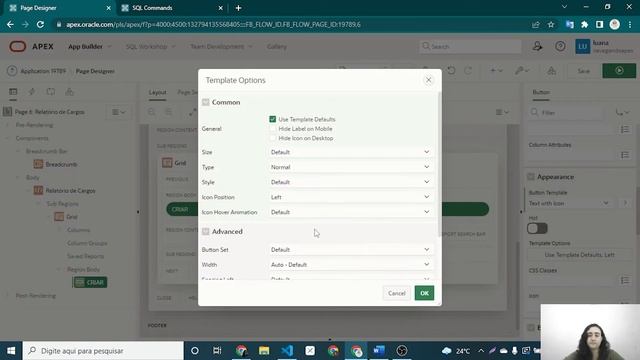The height and width of the screenshot is (360, 640).
Task: Collapse the Appearance section
Action: pyautogui.click(x=531, y=177)
